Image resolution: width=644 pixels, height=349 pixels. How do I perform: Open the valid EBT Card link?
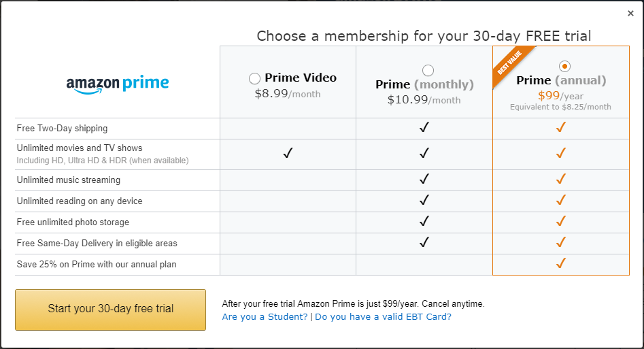[x=383, y=317]
